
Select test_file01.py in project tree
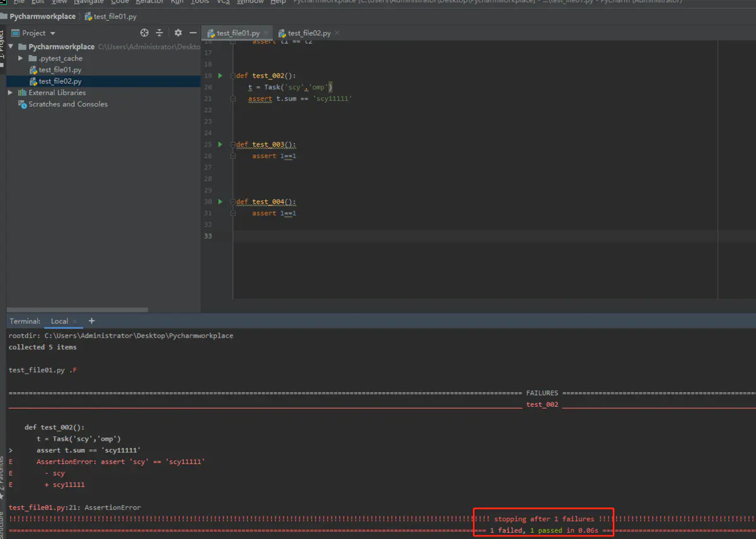click(x=60, y=70)
